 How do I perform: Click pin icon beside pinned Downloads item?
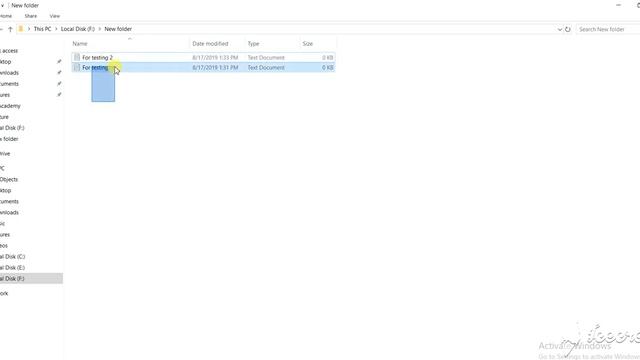point(59,73)
